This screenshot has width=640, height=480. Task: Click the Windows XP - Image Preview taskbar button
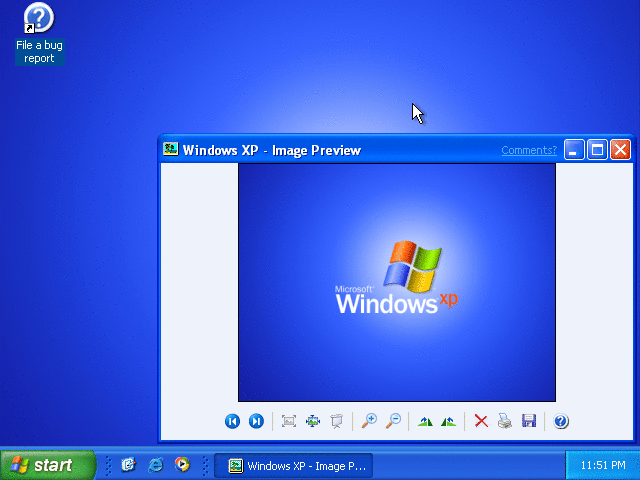tap(293, 466)
